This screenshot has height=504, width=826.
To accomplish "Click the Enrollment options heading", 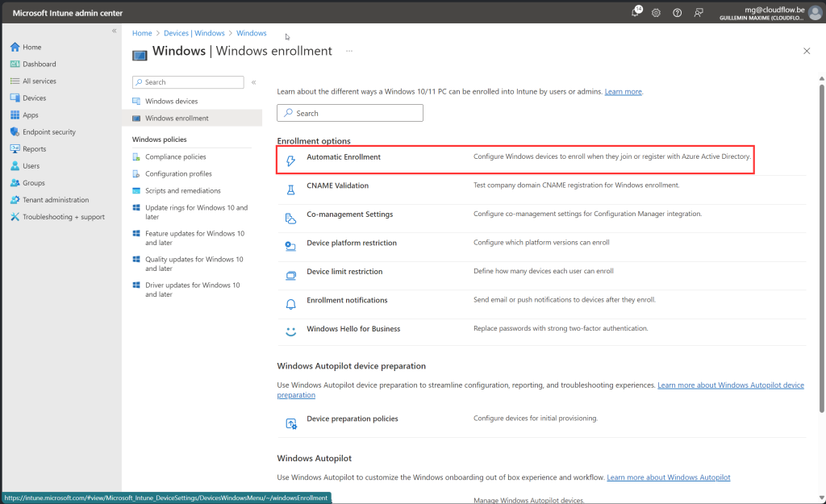I will click(314, 141).
